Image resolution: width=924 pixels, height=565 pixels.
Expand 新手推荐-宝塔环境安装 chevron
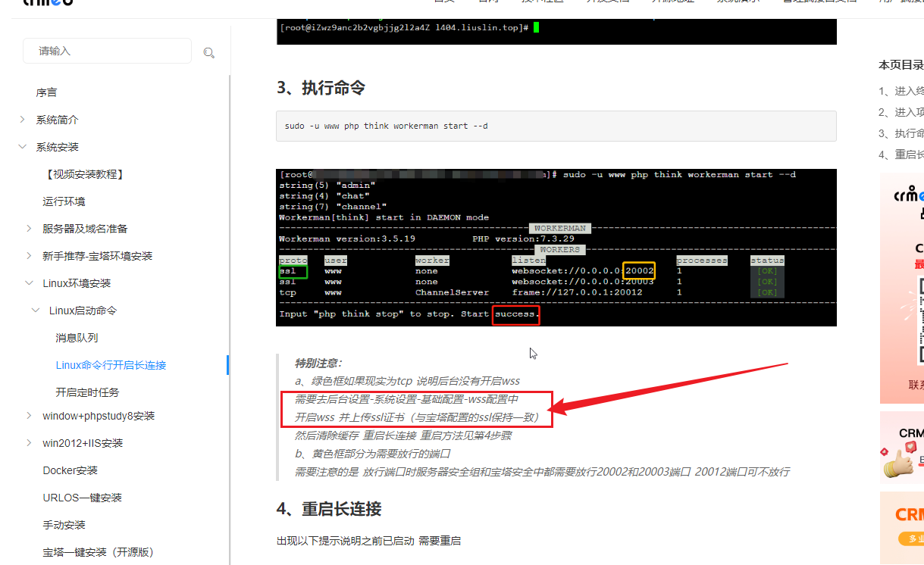[29, 256]
